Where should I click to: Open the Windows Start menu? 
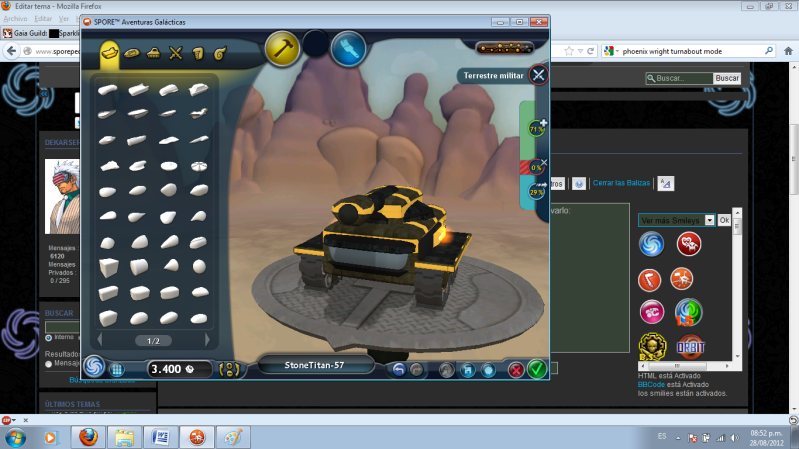tap(15, 438)
